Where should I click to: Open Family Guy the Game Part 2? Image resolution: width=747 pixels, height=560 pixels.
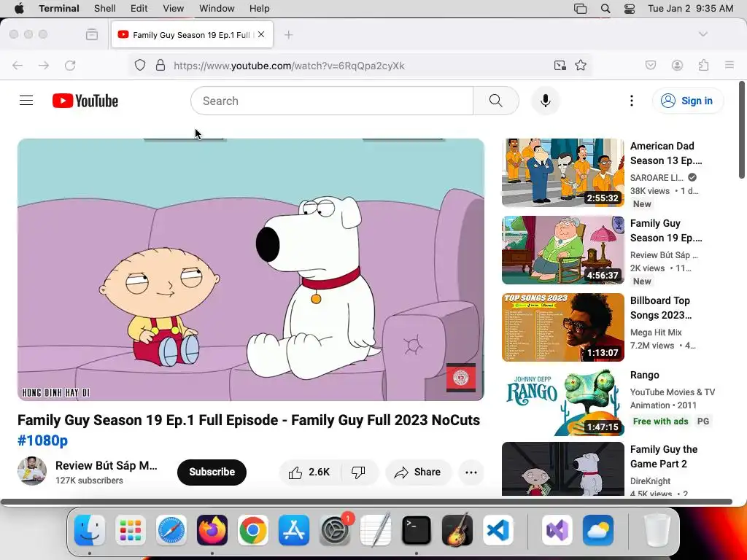coord(664,456)
